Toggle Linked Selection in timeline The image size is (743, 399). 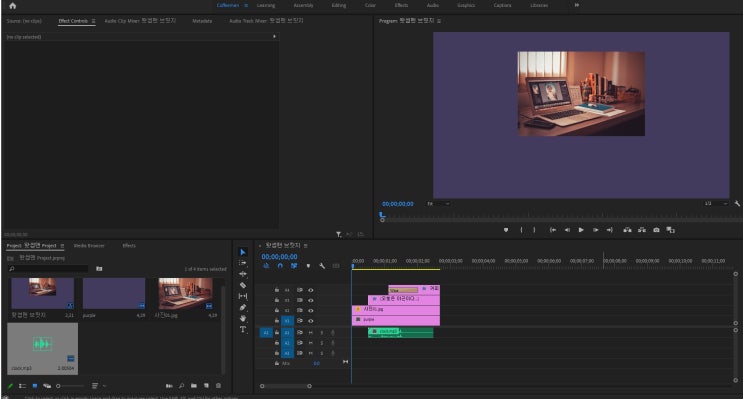pyautogui.click(x=294, y=266)
